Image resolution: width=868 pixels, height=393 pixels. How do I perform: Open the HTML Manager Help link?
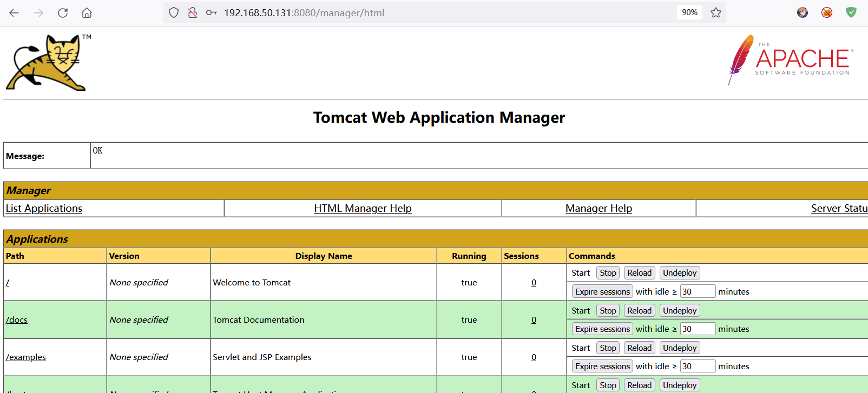[x=363, y=208]
